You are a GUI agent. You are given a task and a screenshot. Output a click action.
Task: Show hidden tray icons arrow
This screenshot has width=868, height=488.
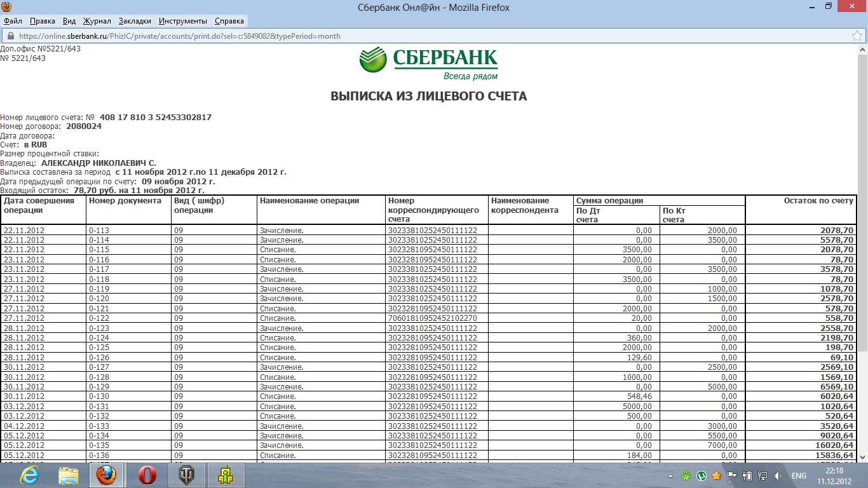point(672,476)
